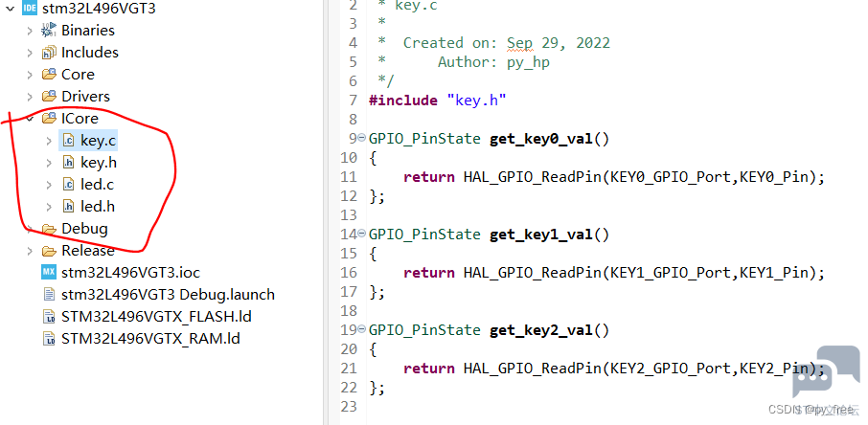Screen dimensions: 868x425
Task: Click the underlined word Sep in comment
Action: (520, 43)
